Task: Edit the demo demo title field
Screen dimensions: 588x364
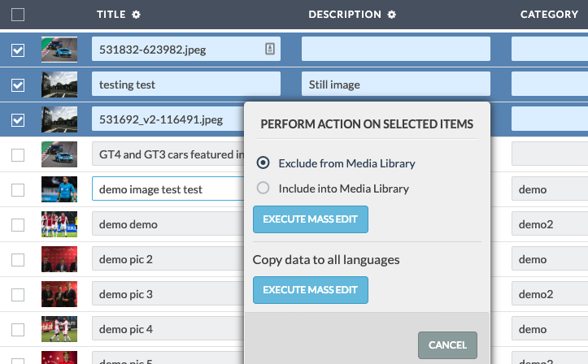Action: pos(168,224)
